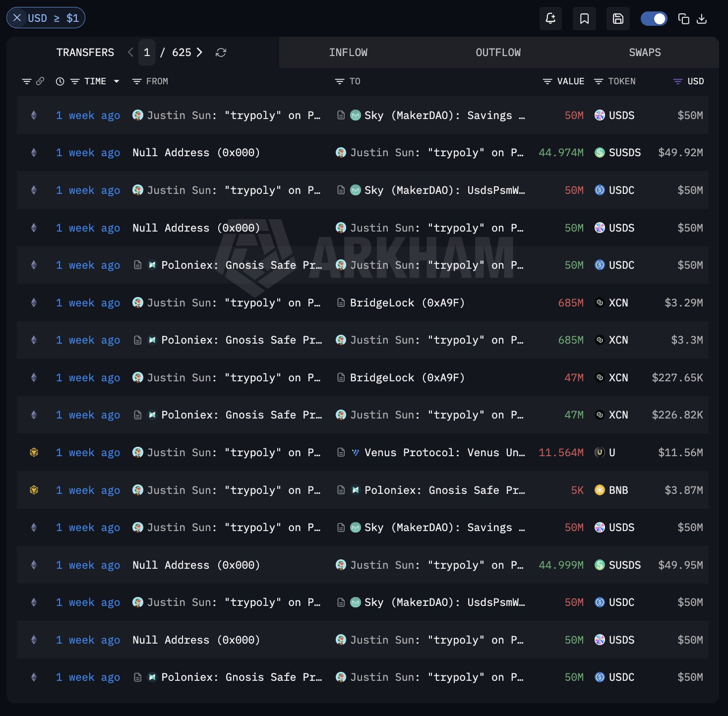Click the U token icon

click(600, 452)
